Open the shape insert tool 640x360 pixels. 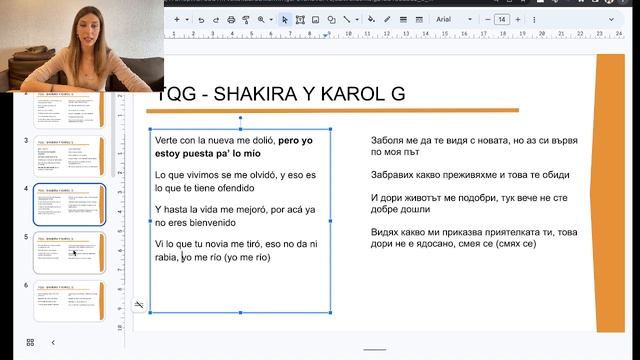click(x=331, y=20)
